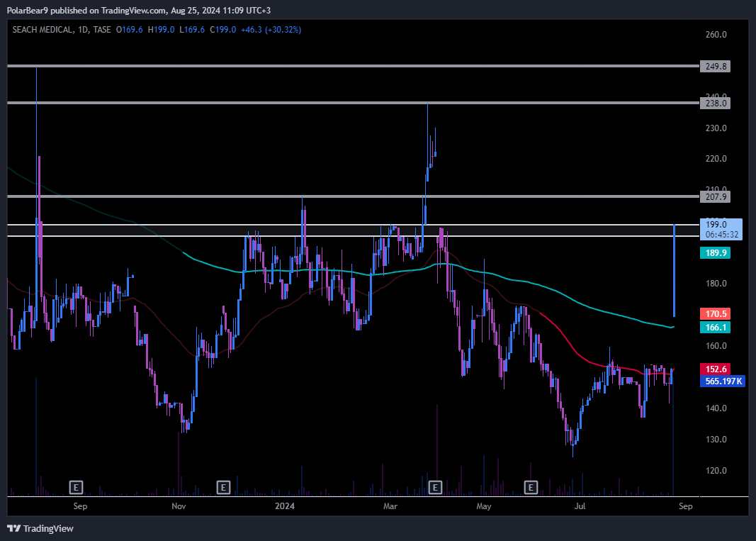
Task: Click the high value H199.0
Action: [x=161, y=30]
